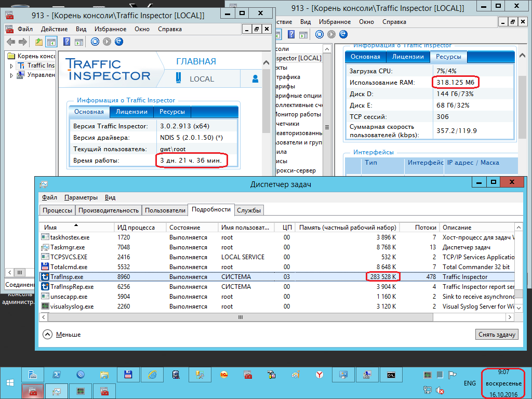Click the Back arrow in the console toolbar
Image resolution: width=532 pixels, height=399 pixels.
pyautogui.click(x=11, y=42)
